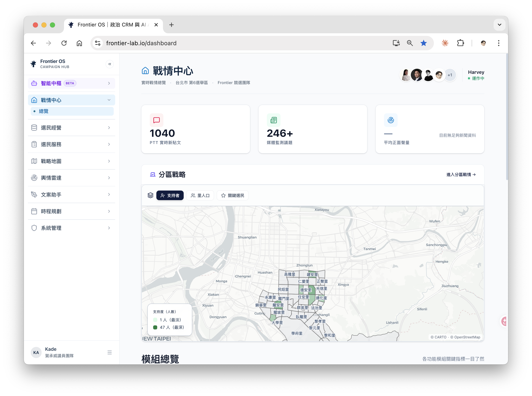Click the 246+ 媒體監測議題 card

point(313,129)
